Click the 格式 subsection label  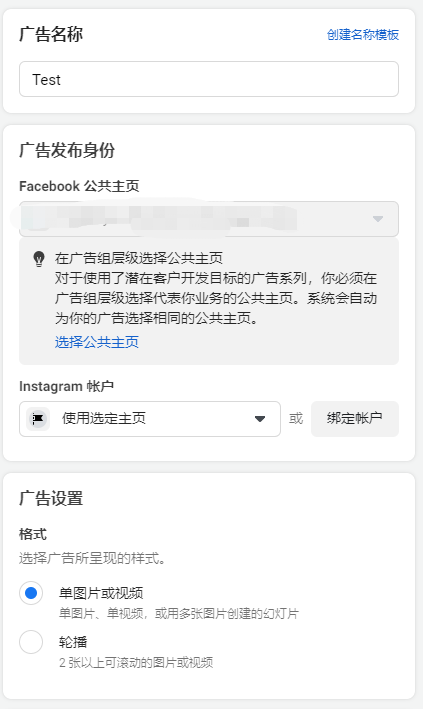click(33, 534)
